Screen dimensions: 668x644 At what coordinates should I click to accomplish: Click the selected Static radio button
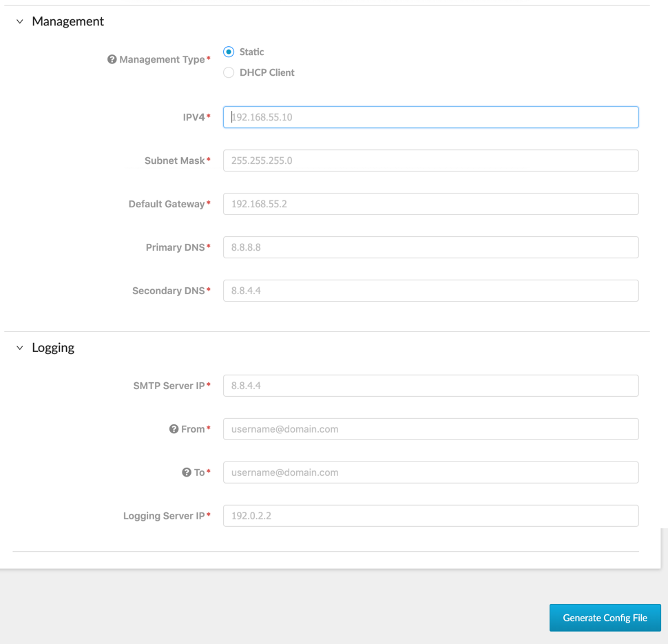click(x=228, y=52)
